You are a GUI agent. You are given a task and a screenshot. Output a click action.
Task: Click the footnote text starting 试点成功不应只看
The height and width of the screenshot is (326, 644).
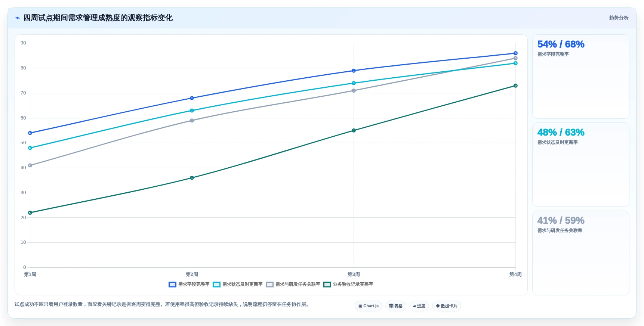click(x=163, y=304)
